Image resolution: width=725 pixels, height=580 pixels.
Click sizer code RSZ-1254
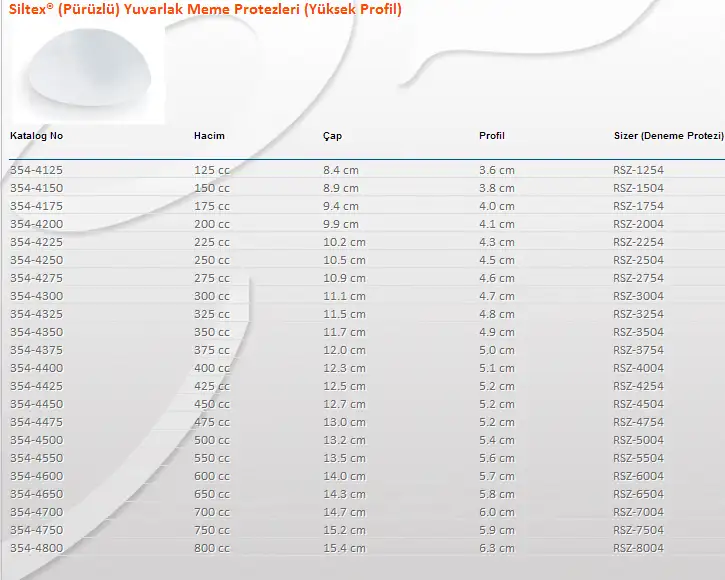tap(638, 170)
